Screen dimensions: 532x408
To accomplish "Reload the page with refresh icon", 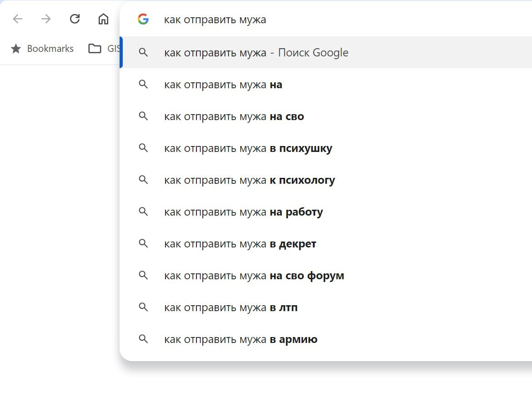I will click(x=75, y=19).
